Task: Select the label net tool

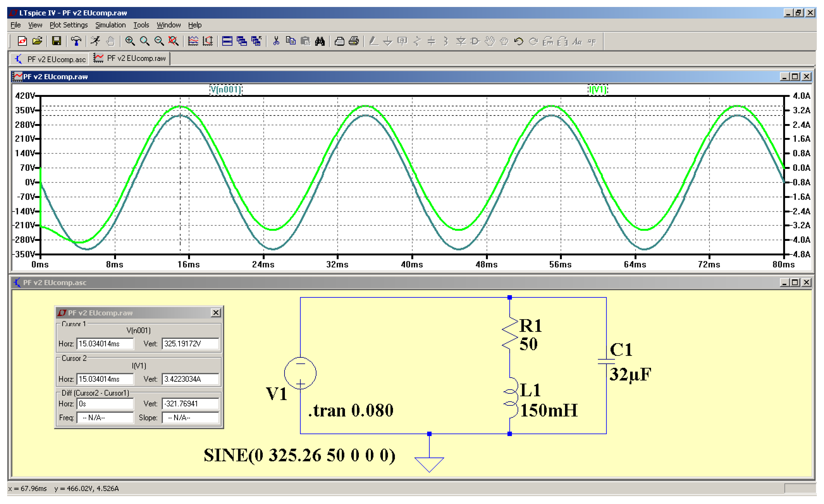Action: [402, 41]
